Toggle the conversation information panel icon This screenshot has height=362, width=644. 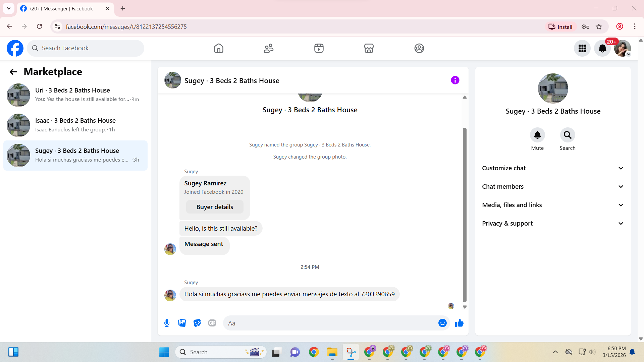coord(455,80)
